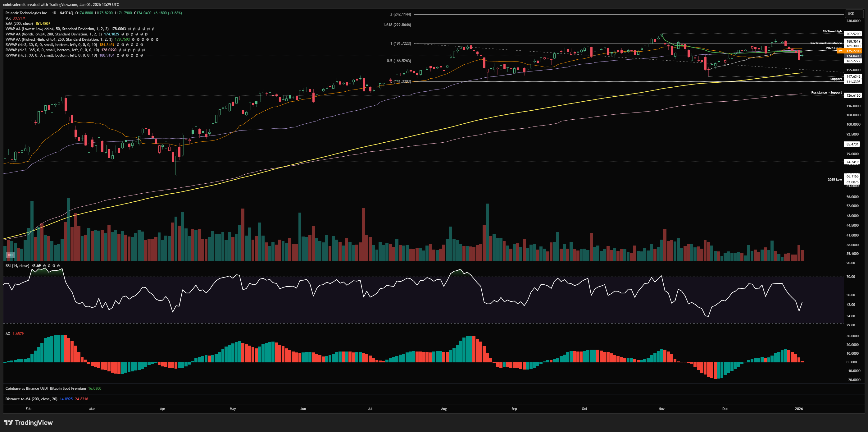Click the 2026 label on time axis
Screen dimensions: 868x432
pos(798,409)
